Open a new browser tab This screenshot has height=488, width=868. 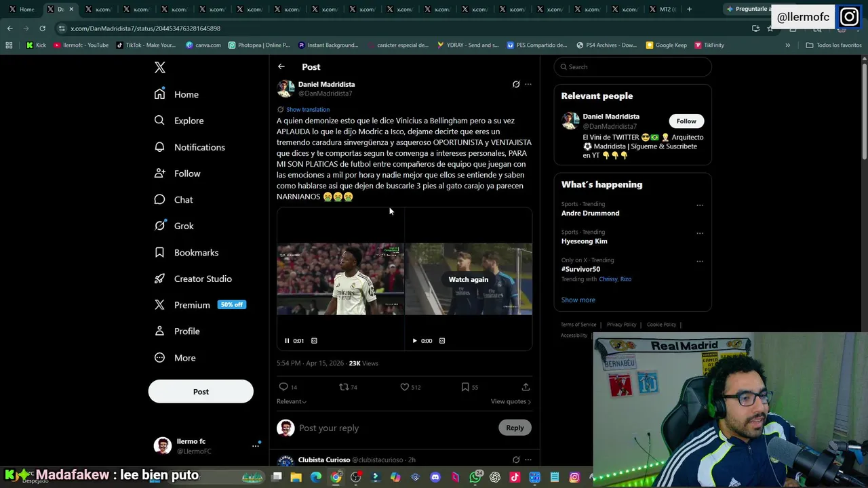[x=689, y=9]
